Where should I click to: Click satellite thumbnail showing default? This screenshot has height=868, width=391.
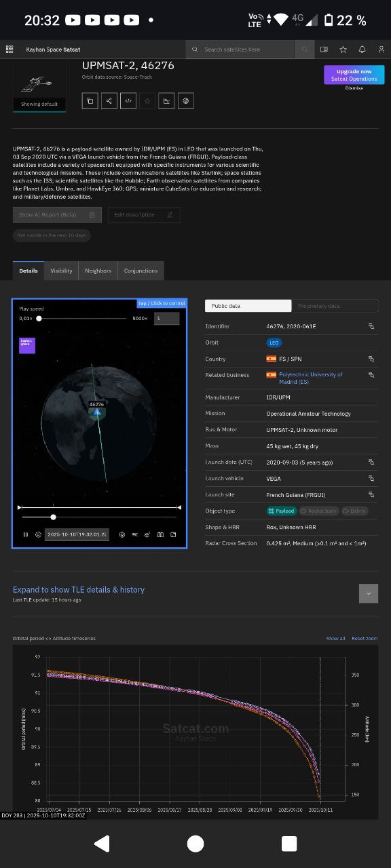click(x=39, y=87)
